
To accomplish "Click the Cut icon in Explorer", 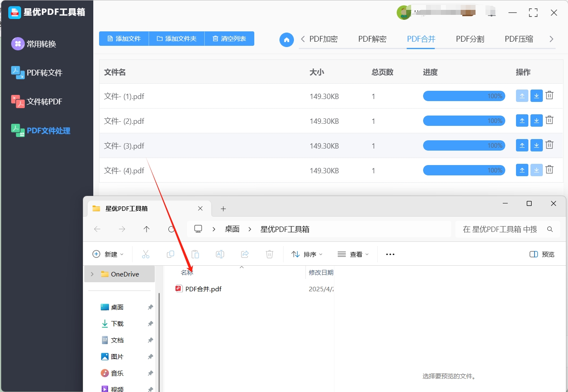I will click(146, 254).
